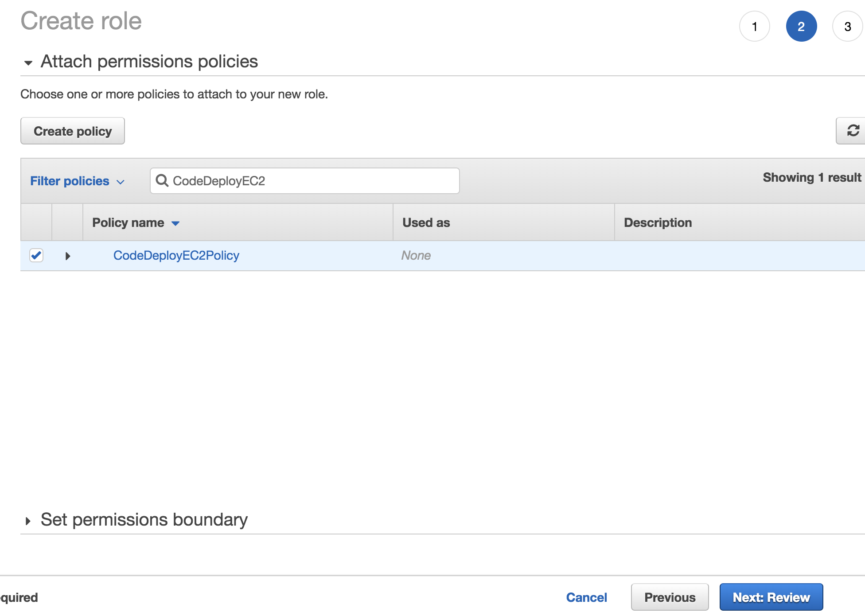This screenshot has width=865, height=616.
Task: Uncheck the CodeDeployEC2Policy checkbox
Action: (36, 255)
